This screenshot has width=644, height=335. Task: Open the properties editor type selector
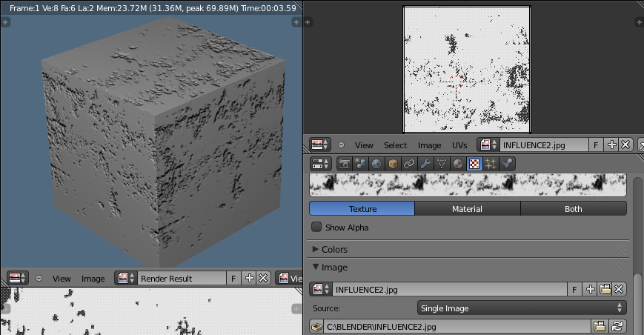pos(320,164)
